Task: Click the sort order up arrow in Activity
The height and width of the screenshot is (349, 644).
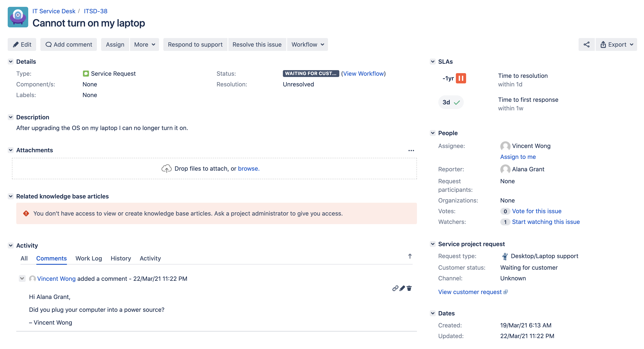Action: click(410, 256)
